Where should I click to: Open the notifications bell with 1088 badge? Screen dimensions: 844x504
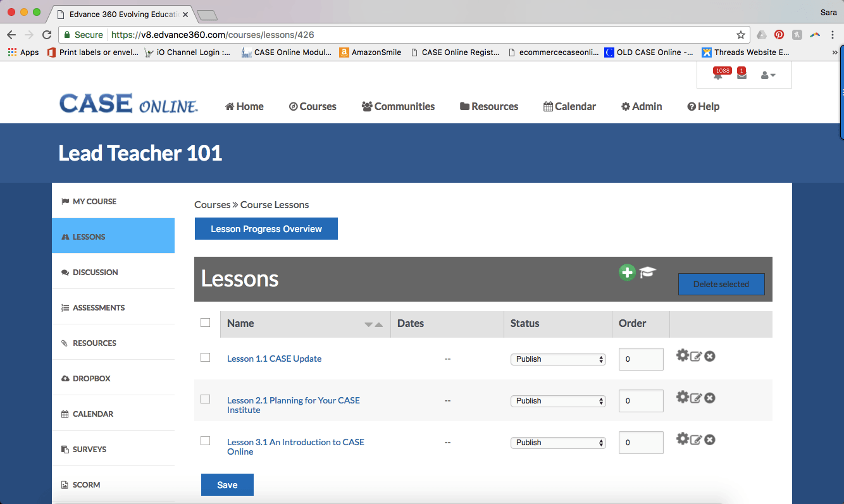point(718,75)
